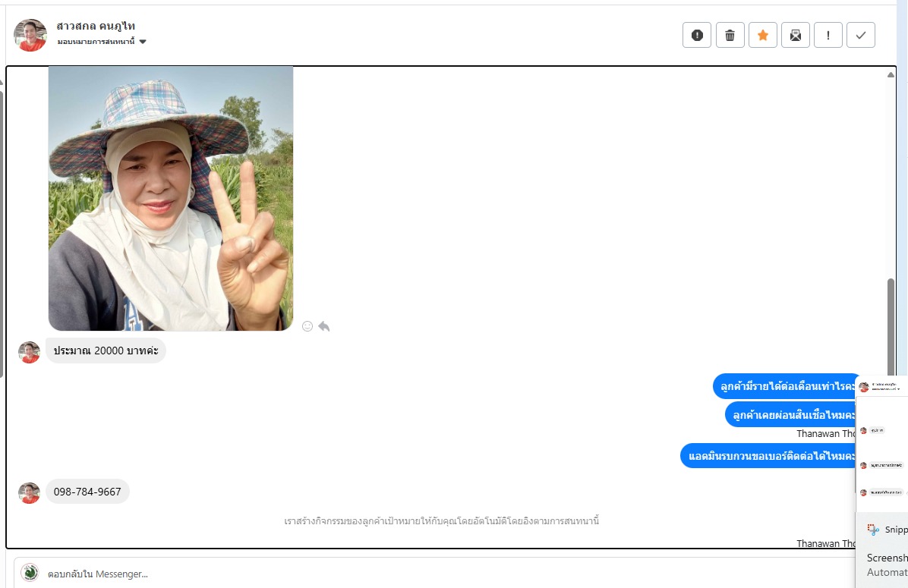Open the selfie photo in the chat
Screen dimensions: 908x588
point(170,197)
